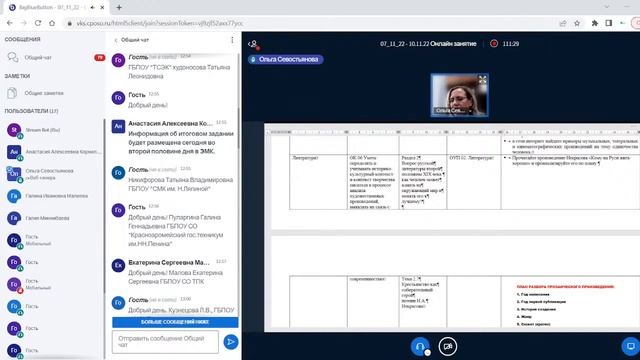Click the recording indicator button
Screen dimensions: 640x360
coord(494,43)
